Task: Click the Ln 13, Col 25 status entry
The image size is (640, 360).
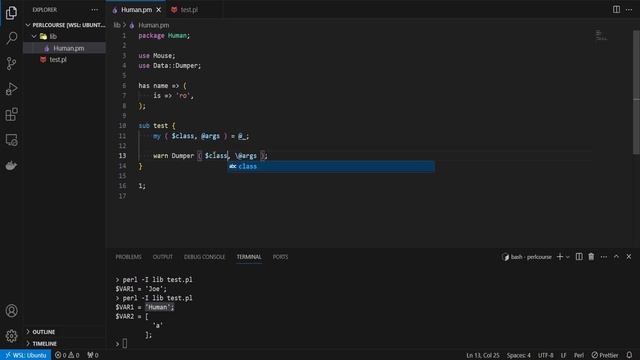Action: coord(483,355)
